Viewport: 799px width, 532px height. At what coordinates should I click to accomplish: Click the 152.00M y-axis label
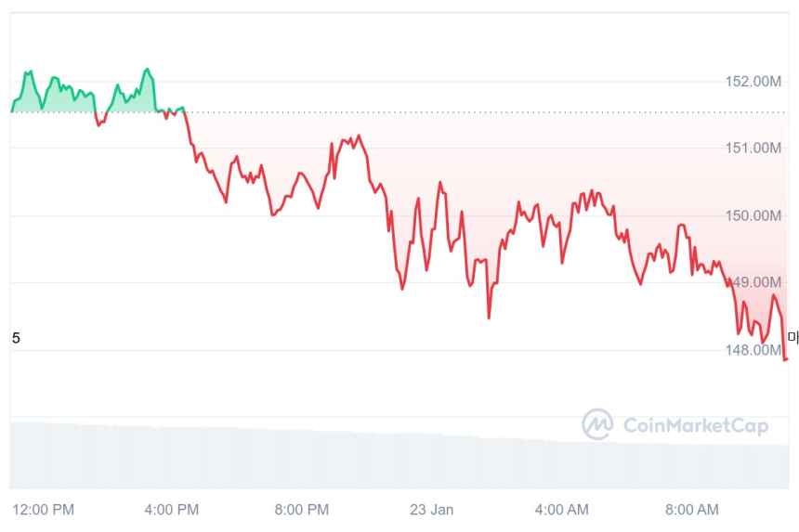click(753, 82)
